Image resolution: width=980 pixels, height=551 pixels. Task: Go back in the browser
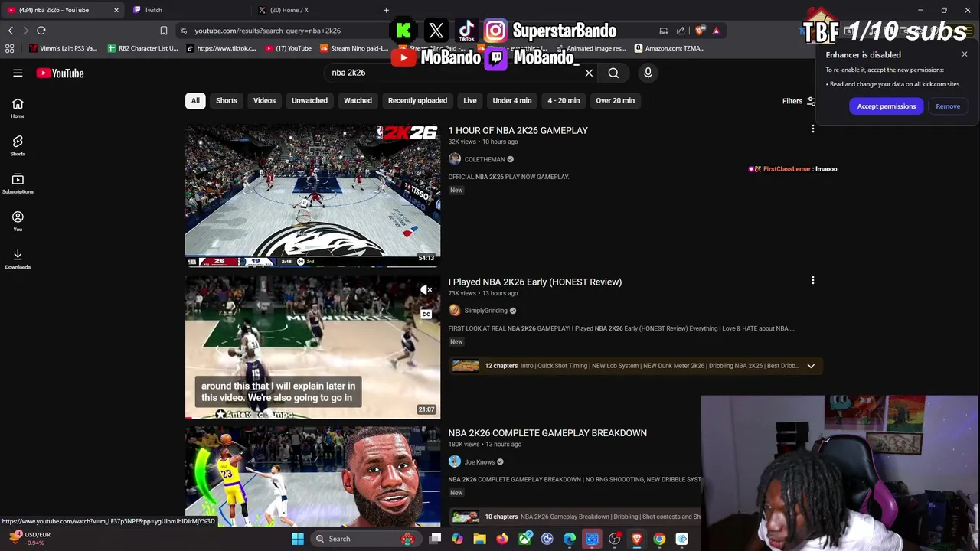click(11, 31)
